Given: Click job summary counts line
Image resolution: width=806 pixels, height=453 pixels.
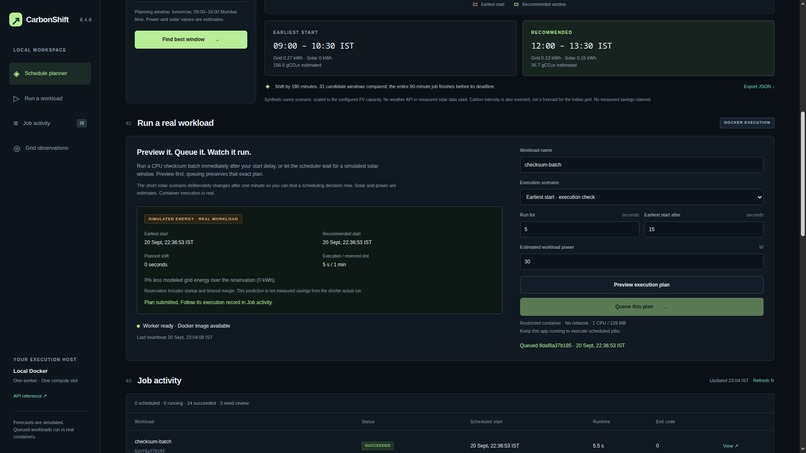Looking at the screenshot, I should pyautogui.click(x=192, y=403).
